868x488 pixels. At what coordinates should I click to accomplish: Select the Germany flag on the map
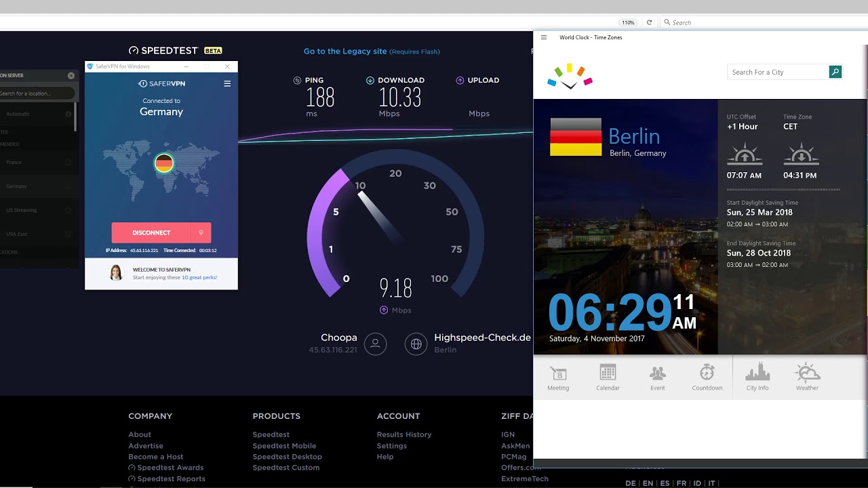(x=164, y=163)
